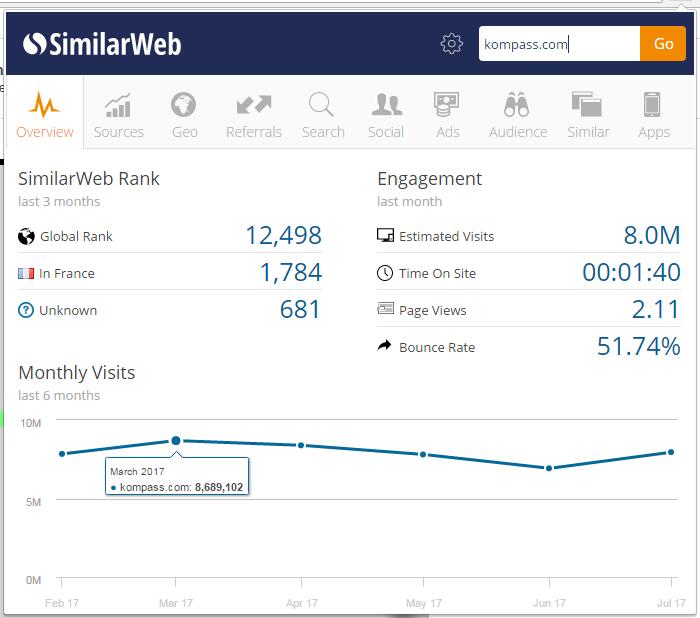Click the Global Rank value 12,498
The image size is (700, 618).
point(283,236)
